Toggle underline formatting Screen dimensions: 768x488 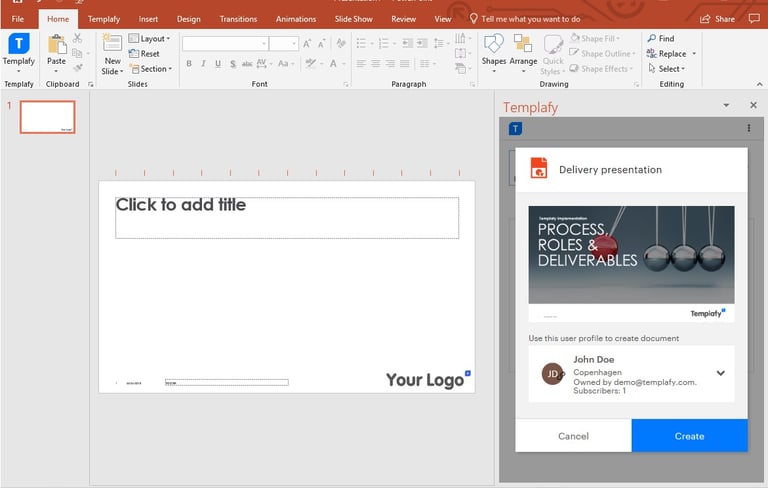(x=218, y=63)
